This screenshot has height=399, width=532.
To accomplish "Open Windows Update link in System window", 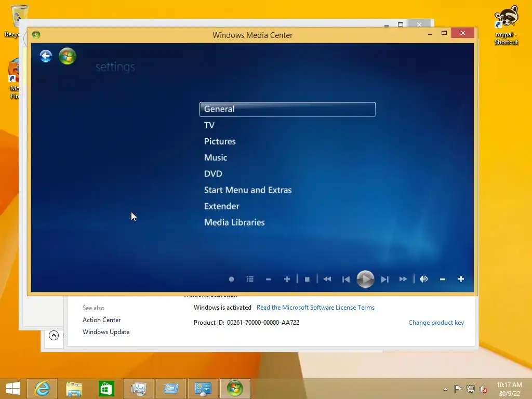I will click(106, 332).
